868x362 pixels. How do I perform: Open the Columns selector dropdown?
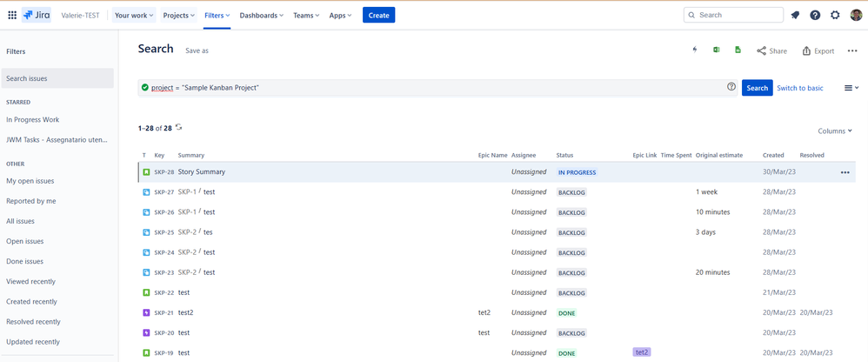(x=835, y=131)
